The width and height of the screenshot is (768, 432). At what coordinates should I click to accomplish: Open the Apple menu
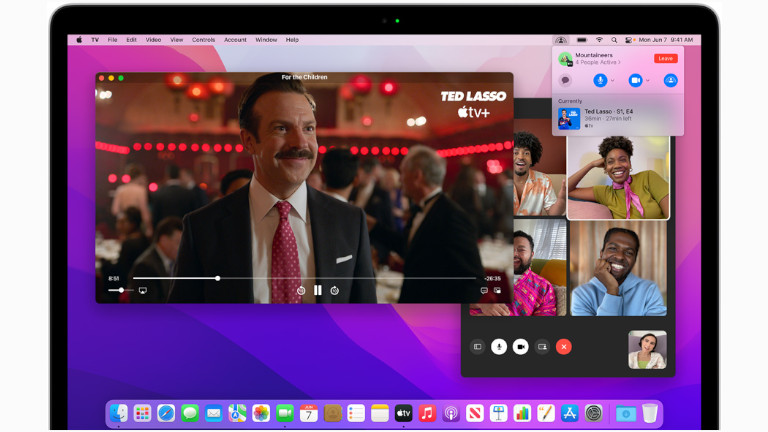coord(79,40)
